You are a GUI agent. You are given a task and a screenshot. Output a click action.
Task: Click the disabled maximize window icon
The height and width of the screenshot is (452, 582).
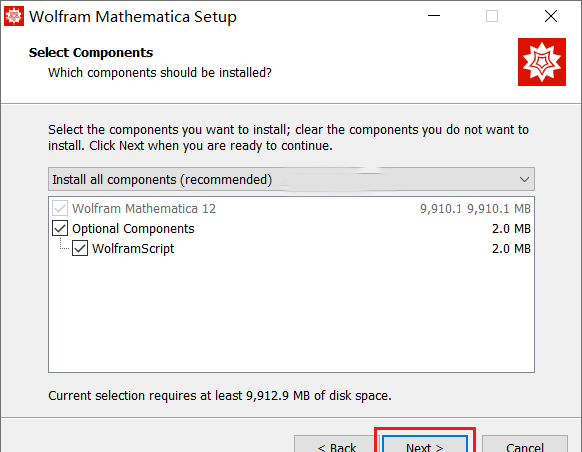pyautogui.click(x=492, y=16)
